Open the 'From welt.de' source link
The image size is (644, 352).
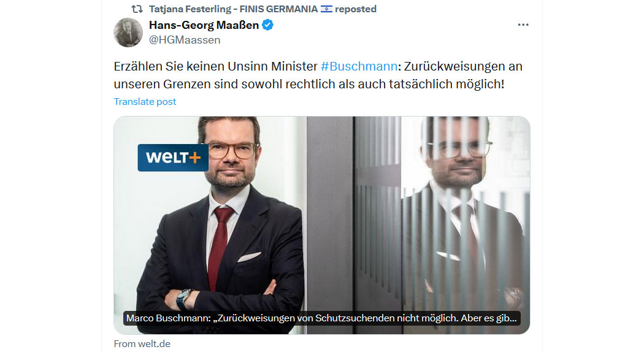pyautogui.click(x=142, y=344)
